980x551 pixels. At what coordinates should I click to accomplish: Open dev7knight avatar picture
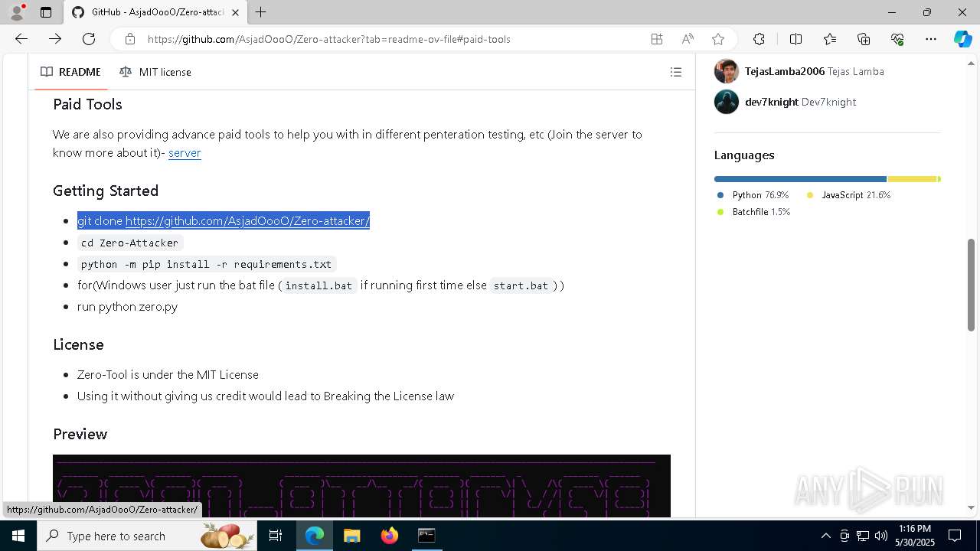(727, 102)
